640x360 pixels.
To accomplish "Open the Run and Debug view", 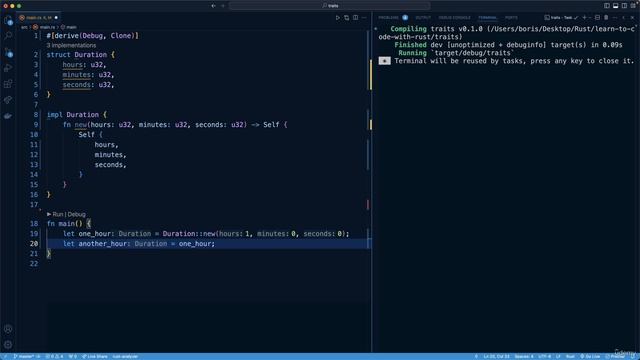I will click(8, 68).
